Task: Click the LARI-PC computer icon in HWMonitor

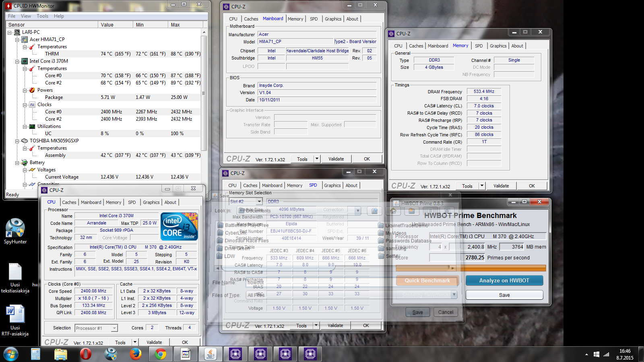Action: 17,32
